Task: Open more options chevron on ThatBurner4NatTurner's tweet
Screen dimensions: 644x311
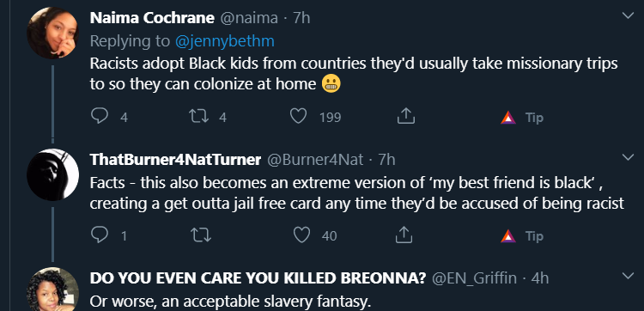Action: 628,158
